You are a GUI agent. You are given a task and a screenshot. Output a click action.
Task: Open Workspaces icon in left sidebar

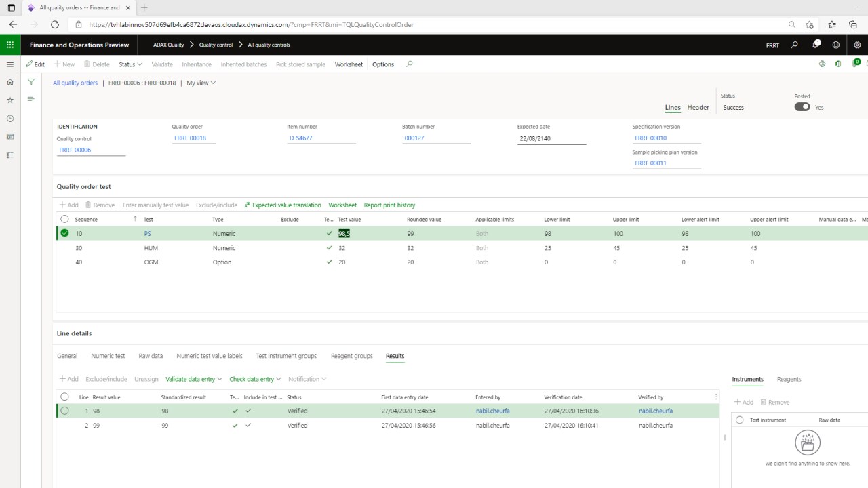tap(10, 137)
